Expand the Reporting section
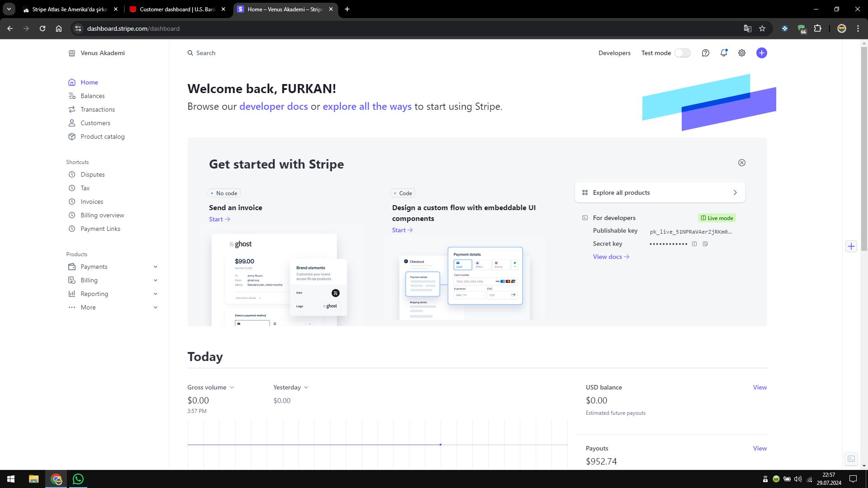868x488 pixels. click(156, 294)
